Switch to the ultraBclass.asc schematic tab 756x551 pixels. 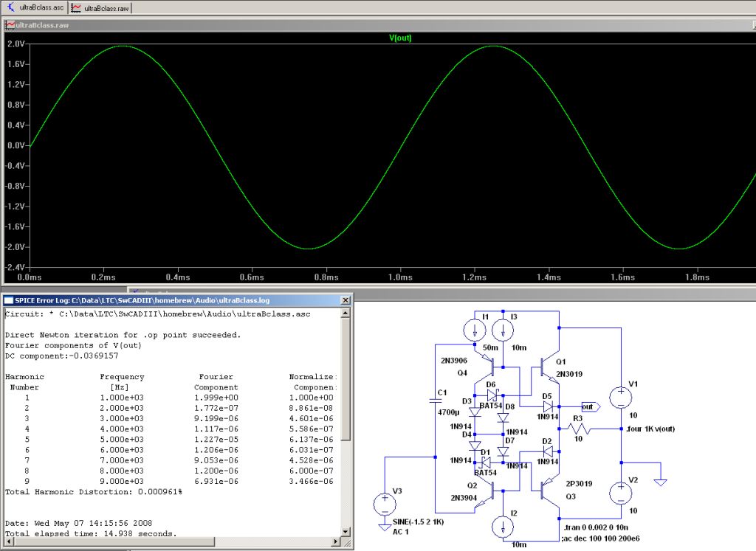pyautogui.click(x=35, y=7)
